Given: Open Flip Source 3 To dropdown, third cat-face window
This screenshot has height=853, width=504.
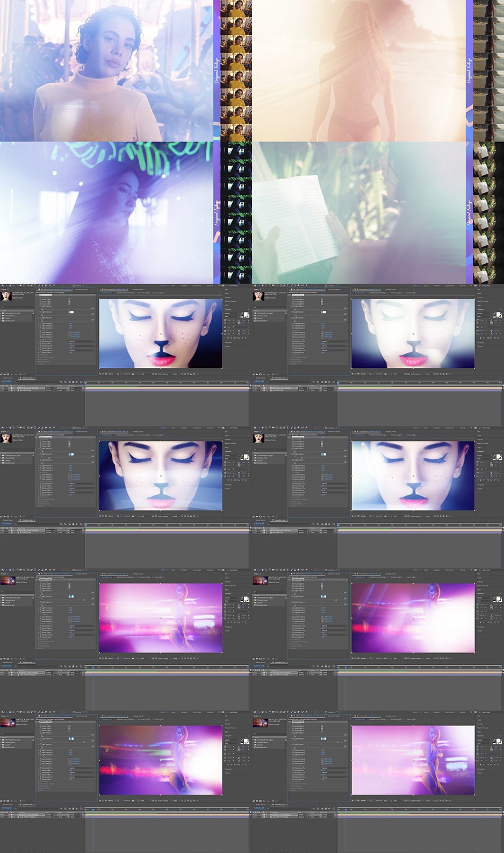Looking at the screenshot, I should pyautogui.click(x=82, y=493).
